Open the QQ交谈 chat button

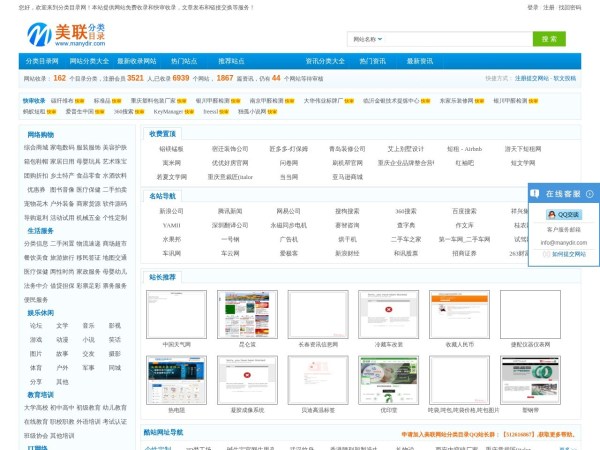[564, 215]
